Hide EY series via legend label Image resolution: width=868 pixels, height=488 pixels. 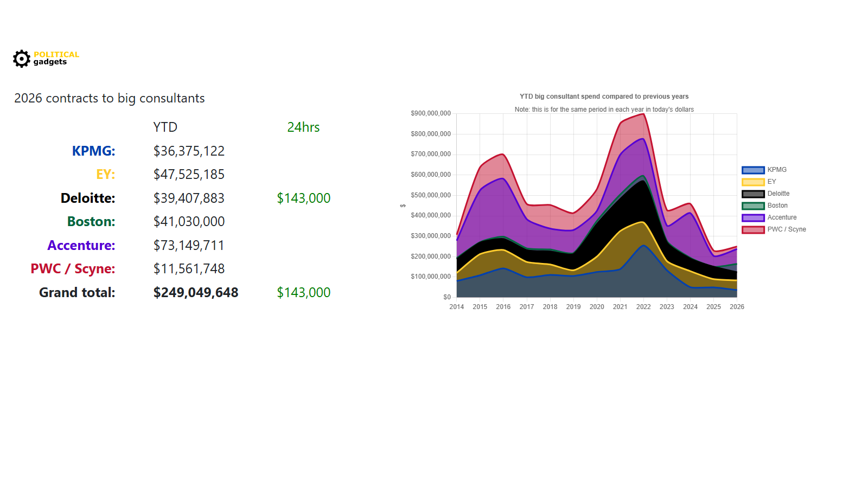pyautogui.click(x=771, y=182)
